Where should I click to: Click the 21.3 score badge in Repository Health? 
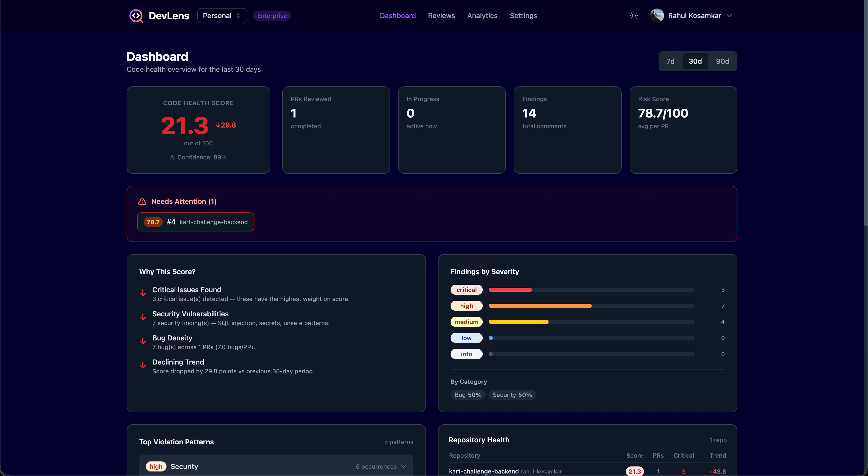point(634,471)
